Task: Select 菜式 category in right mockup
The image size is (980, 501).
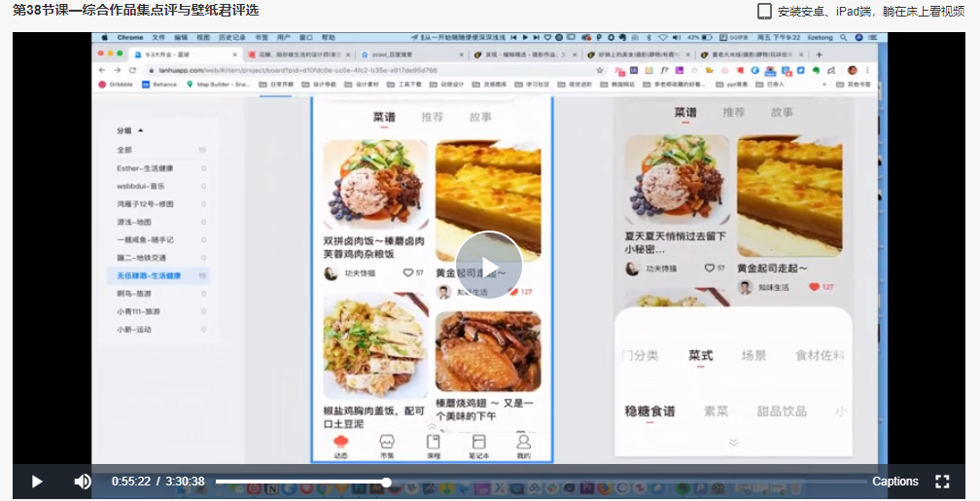Action: click(701, 355)
